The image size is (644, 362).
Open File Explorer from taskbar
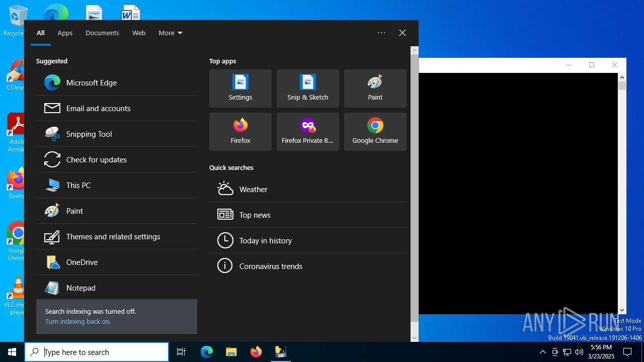point(231,352)
